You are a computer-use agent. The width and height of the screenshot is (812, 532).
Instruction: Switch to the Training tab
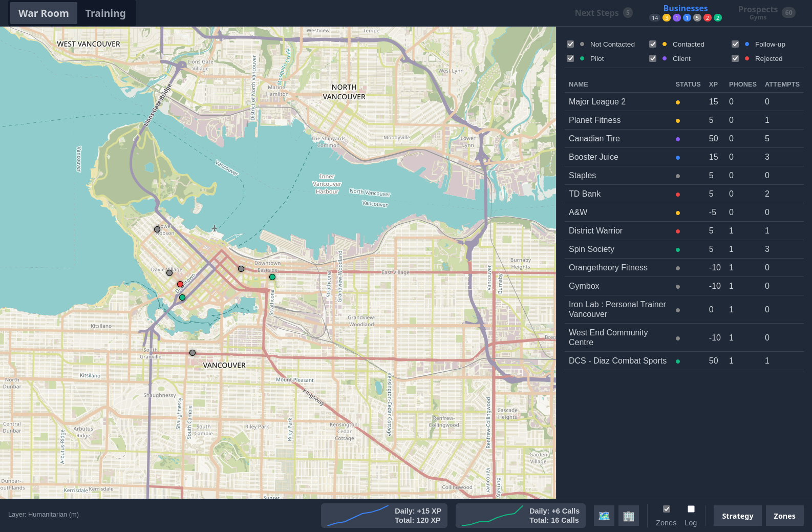pyautogui.click(x=105, y=13)
